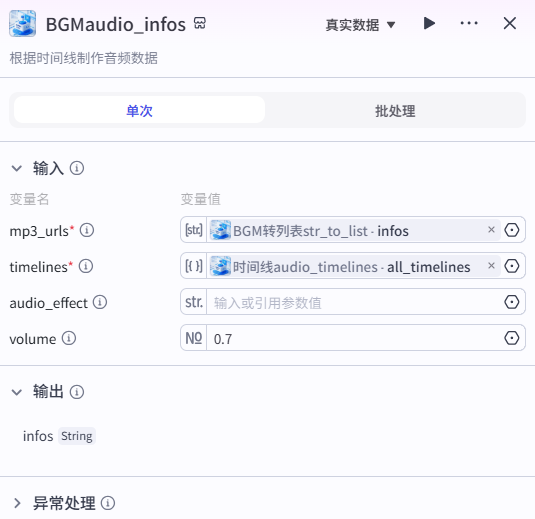Remove the BGM转列表str_to_list infos reference
The width and height of the screenshot is (535, 519).
(x=491, y=230)
